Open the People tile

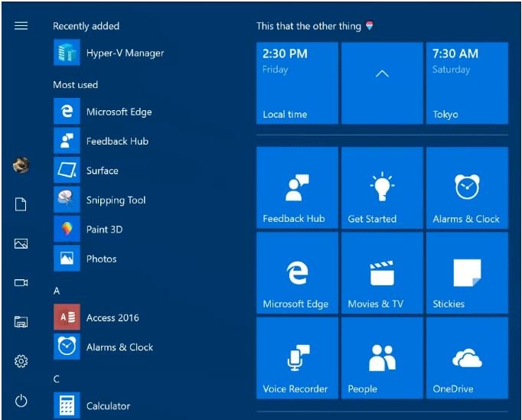[382, 358]
